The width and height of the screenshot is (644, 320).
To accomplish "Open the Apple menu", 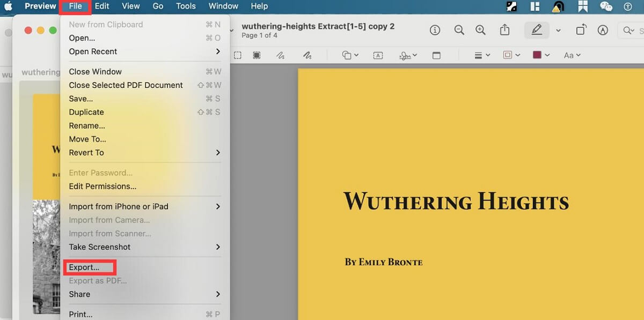I will [x=9, y=6].
